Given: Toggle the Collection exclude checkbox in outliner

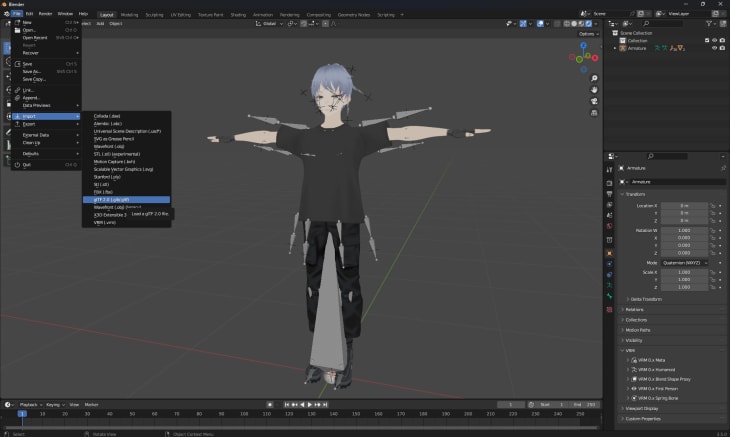Looking at the screenshot, I should (x=705, y=41).
